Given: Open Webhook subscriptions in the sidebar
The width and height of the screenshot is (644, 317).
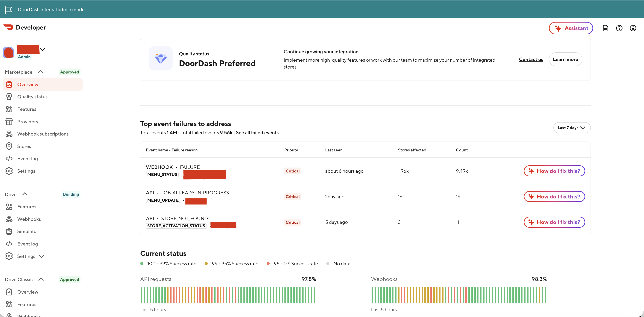Looking at the screenshot, I should tap(43, 134).
